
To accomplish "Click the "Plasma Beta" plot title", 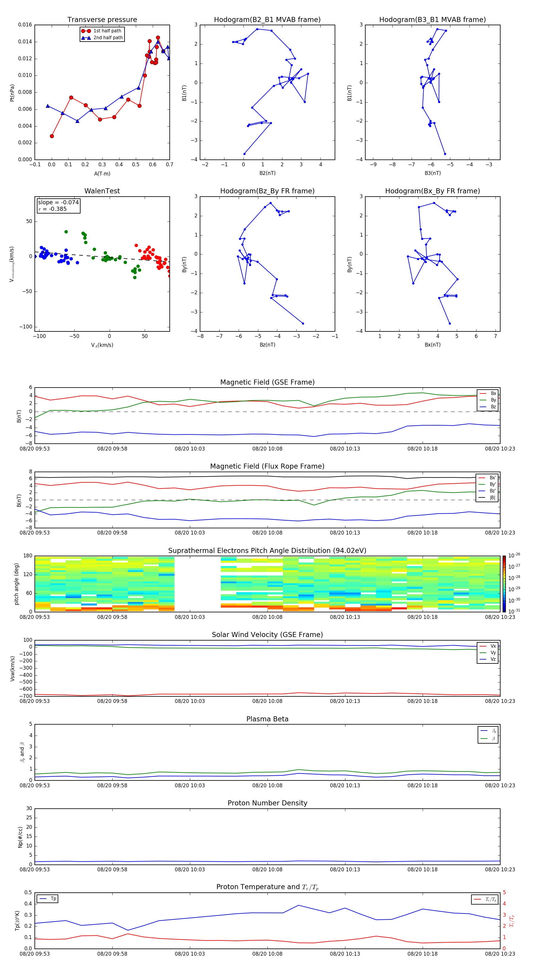I will [x=267, y=719].
